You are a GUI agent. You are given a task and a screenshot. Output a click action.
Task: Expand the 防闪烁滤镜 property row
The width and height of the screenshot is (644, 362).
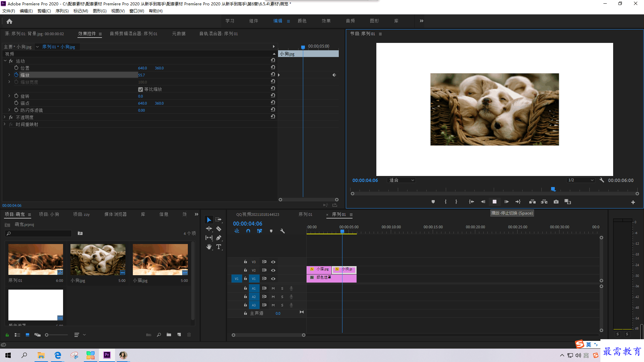pos(9,110)
